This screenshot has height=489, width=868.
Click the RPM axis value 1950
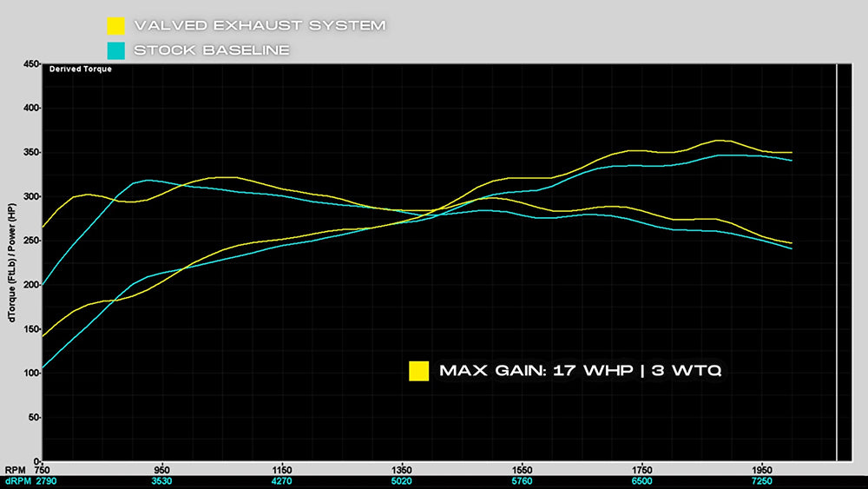[762, 470]
